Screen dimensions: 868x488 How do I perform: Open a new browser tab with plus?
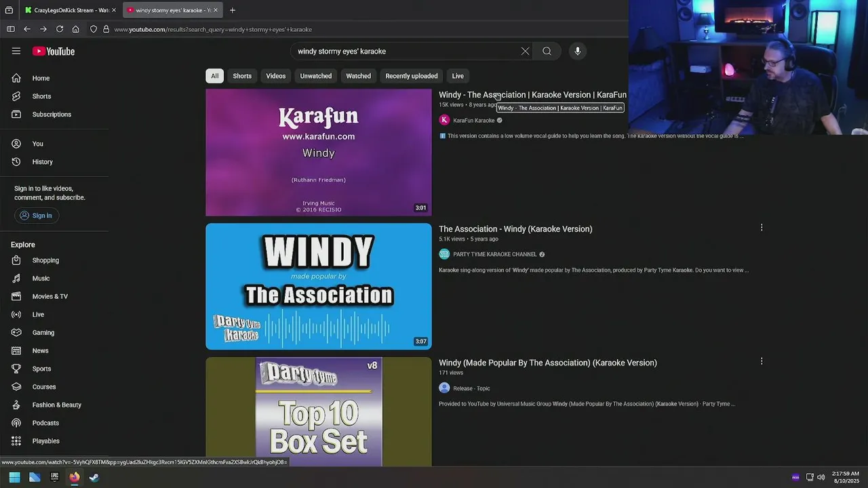pyautogui.click(x=233, y=10)
